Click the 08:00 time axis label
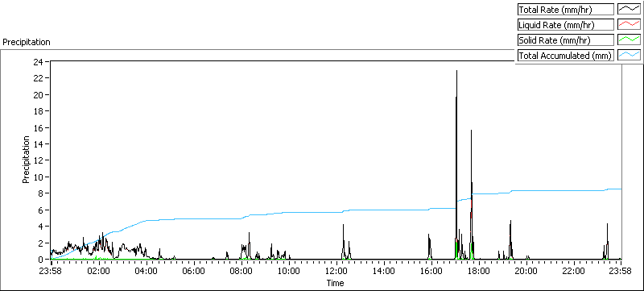This screenshot has width=644, height=291. (x=242, y=271)
